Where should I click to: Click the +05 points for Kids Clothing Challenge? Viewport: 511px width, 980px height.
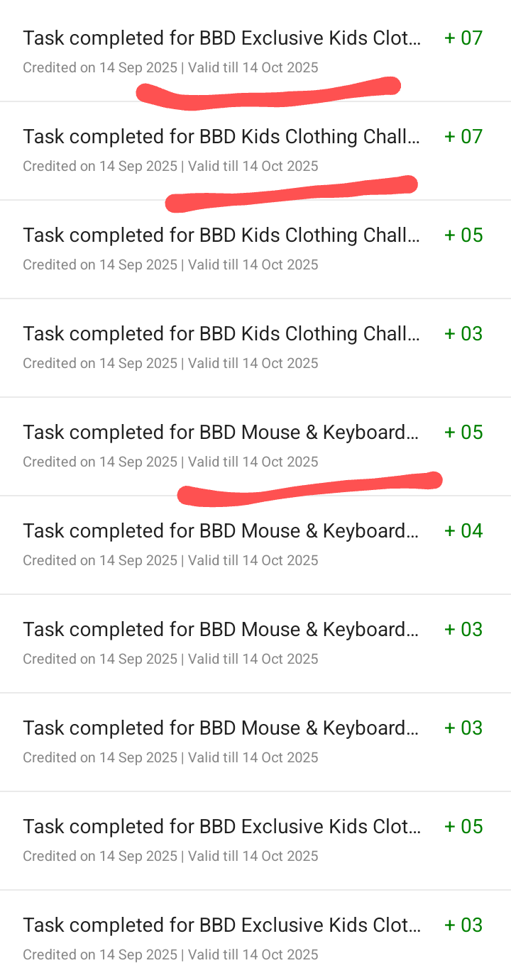coord(463,235)
